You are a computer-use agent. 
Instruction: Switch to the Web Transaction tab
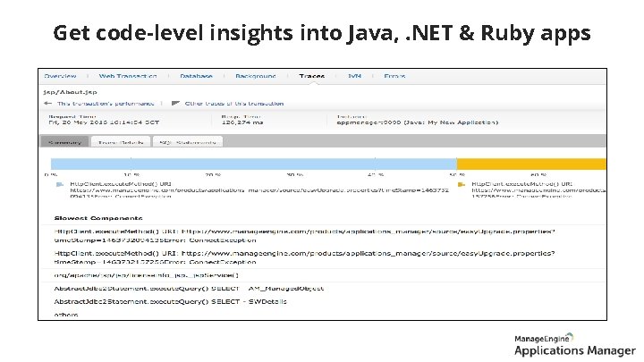point(128,76)
